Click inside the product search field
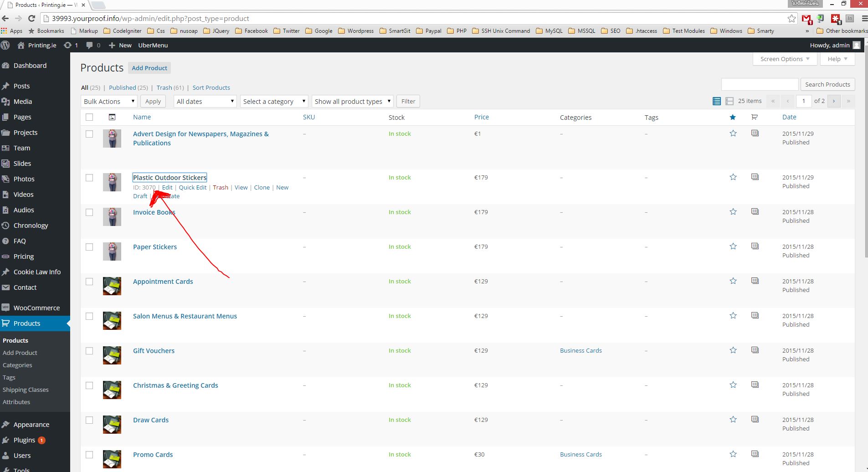This screenshot has height=472, width=868. [760, 84]
